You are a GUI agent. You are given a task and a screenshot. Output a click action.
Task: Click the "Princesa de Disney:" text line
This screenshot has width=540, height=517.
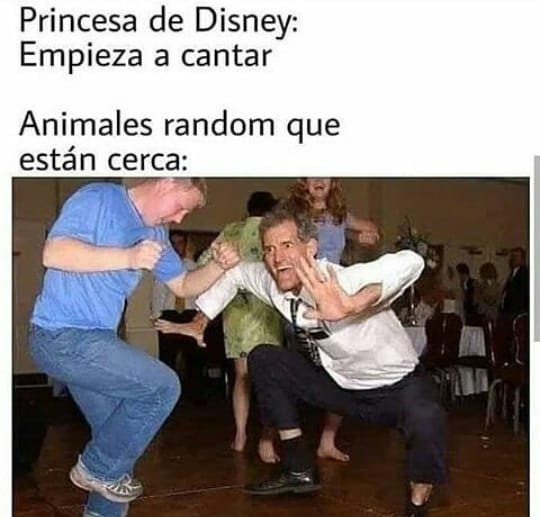click(159, 23)
